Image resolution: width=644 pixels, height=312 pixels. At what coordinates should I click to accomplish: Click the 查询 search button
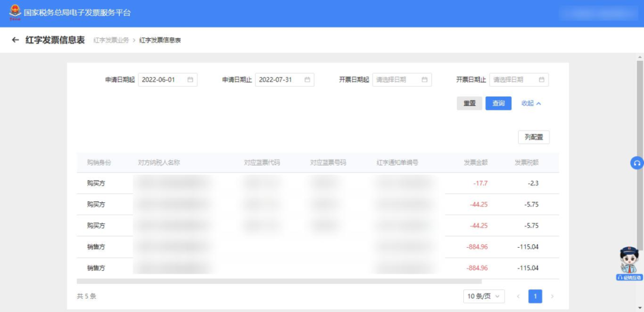[498, 104]
